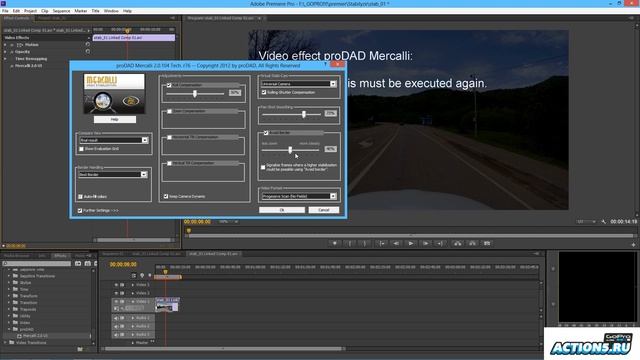Enable Vertical Tilt Compensation checkbox
Viewport: 640px width, 360px height.
tap(169, 163)
